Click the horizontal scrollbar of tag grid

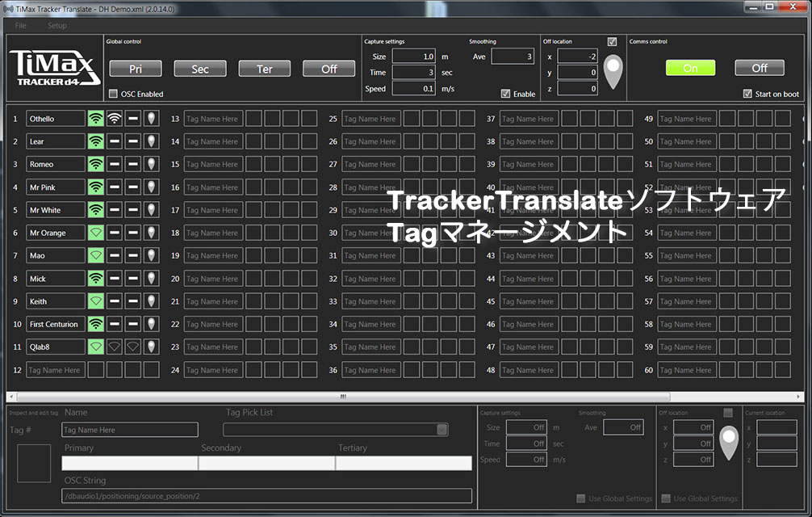point(343,397)
